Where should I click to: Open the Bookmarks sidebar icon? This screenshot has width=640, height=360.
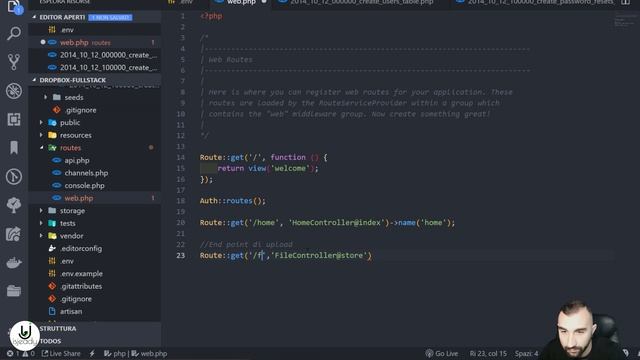click(14, 148)
